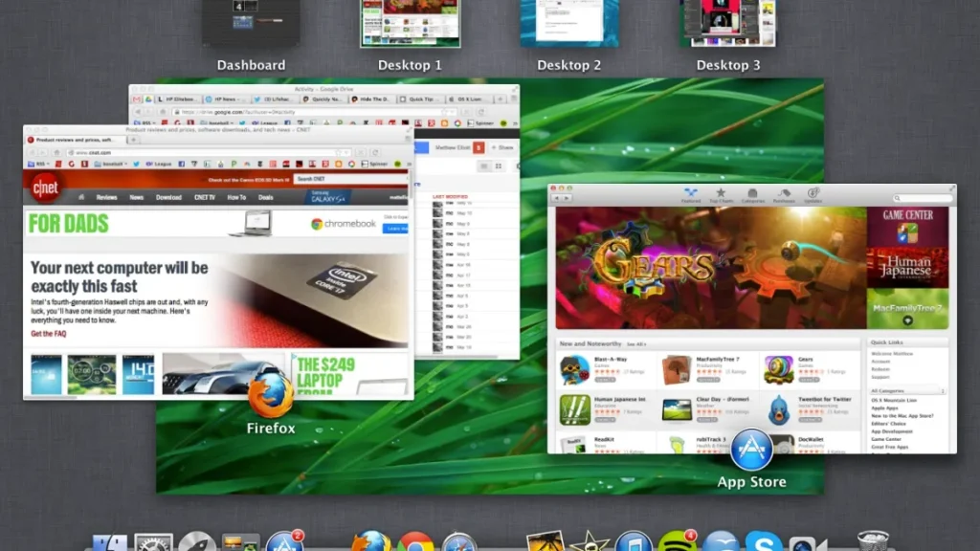Open Categories in App Store toolbar
This screenshot has width=980, height=551.
point(752,195)
